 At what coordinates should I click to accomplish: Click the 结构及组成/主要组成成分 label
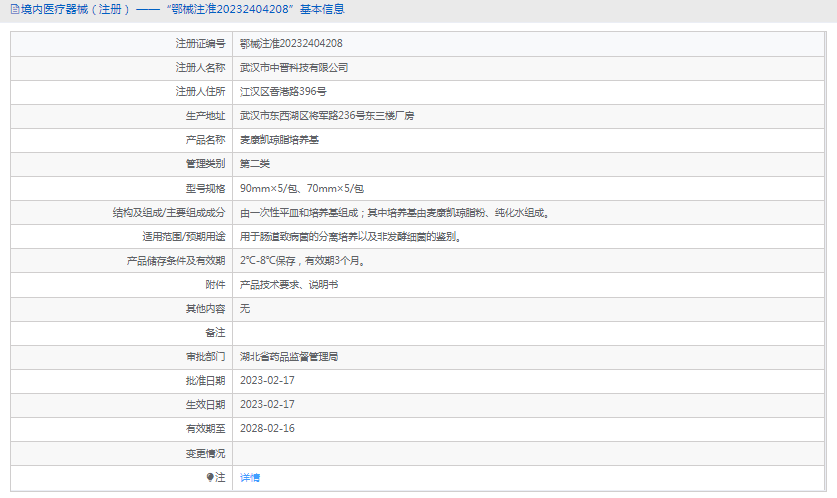point(169,213)
